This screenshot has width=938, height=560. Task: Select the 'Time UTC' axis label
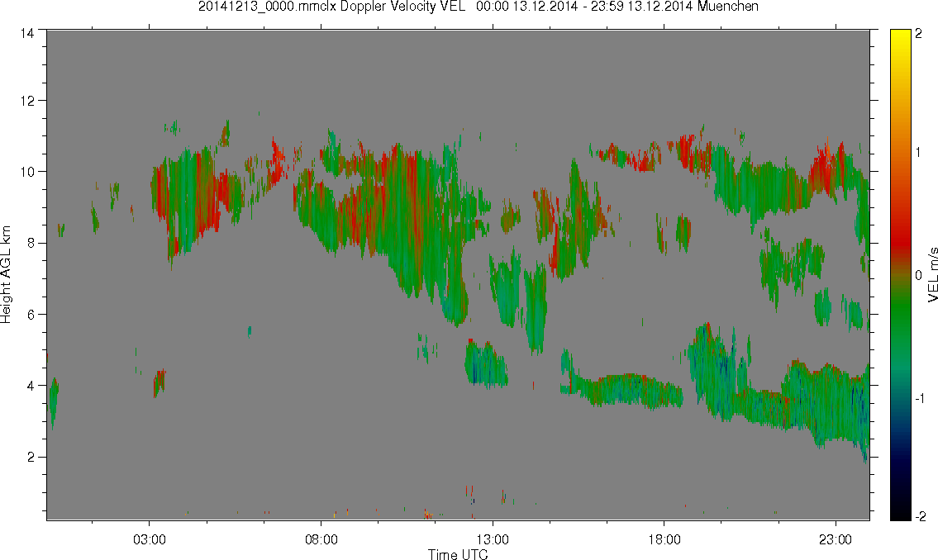(458, 554)
